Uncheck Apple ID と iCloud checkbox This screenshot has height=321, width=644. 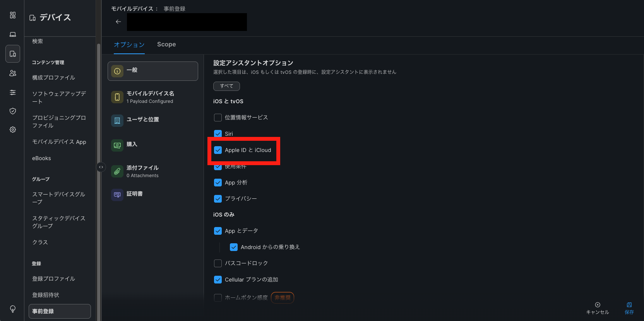click(218, 150)
